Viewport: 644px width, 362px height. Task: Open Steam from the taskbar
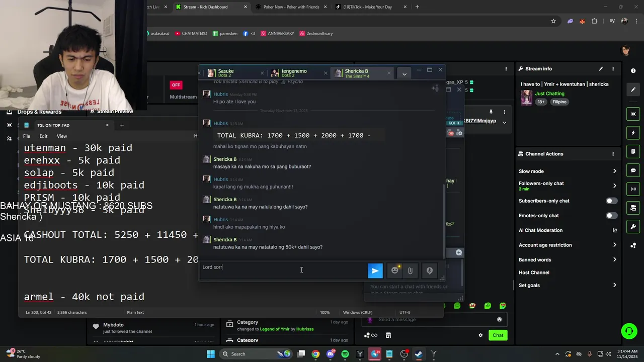(x=419, y=354)
